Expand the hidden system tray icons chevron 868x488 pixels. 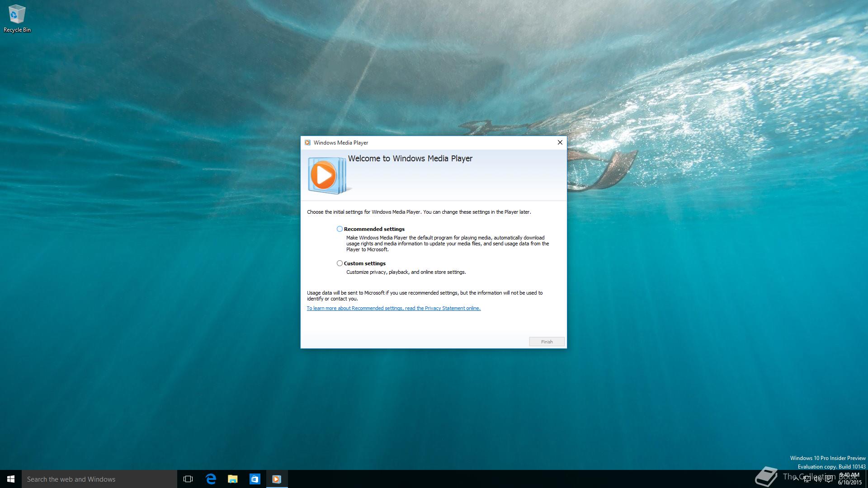tap(796, 479)
